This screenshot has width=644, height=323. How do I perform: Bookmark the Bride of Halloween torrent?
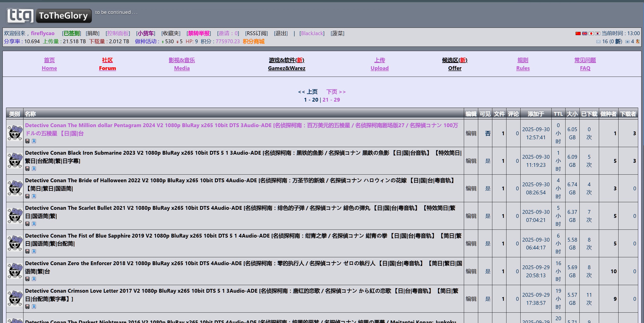tap(34, 196)
